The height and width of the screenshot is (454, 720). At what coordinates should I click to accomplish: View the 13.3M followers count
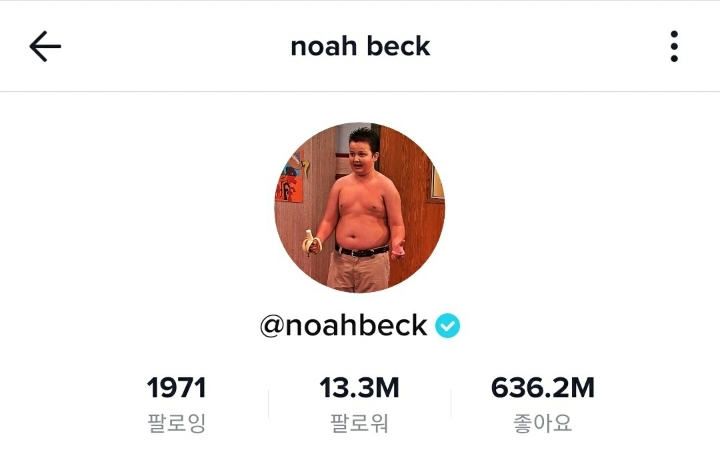[360, 387]
